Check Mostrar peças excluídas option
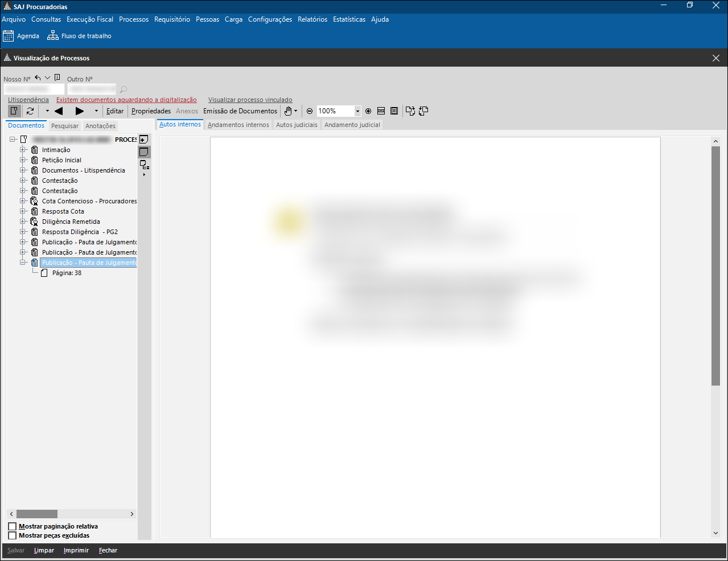 click(13, 535)
